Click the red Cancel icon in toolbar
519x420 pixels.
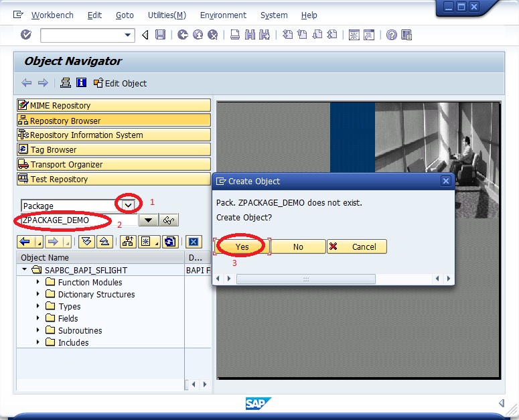pyautogui.click(x=213, y=35)
